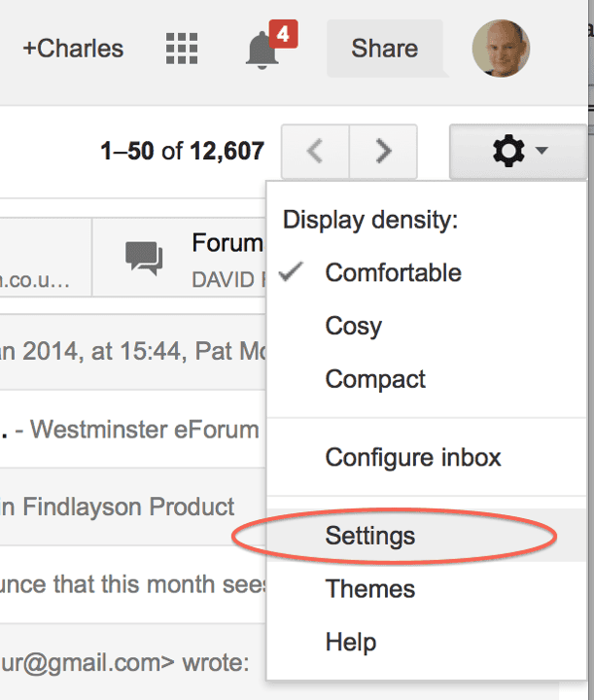This screenshot has height=700, width=594.
Task: Click the Forums chat bubble icon
Action: (144, 258)
